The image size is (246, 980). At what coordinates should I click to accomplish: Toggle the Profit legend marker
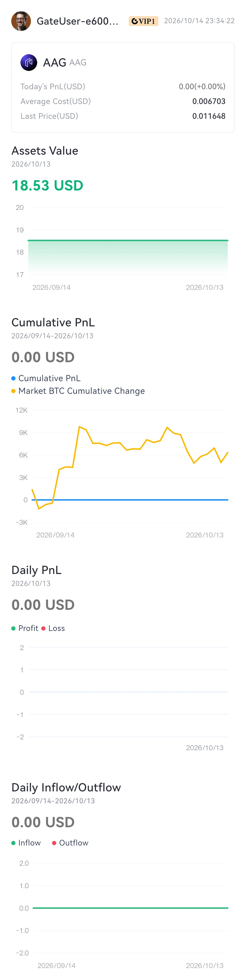[13, 629]
